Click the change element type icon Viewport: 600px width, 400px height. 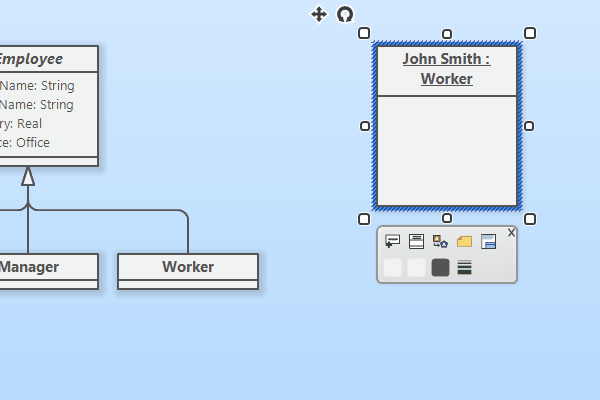(440, 242)
